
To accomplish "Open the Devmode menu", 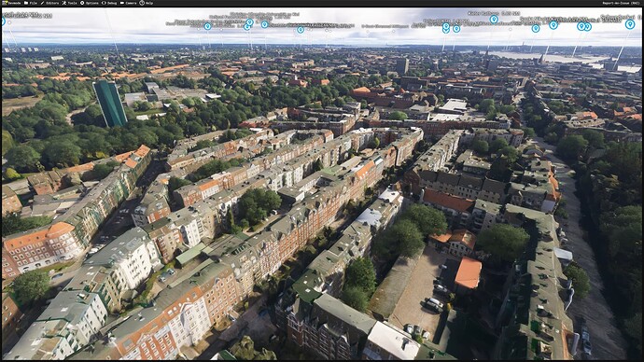I will (x=11, y=3).
